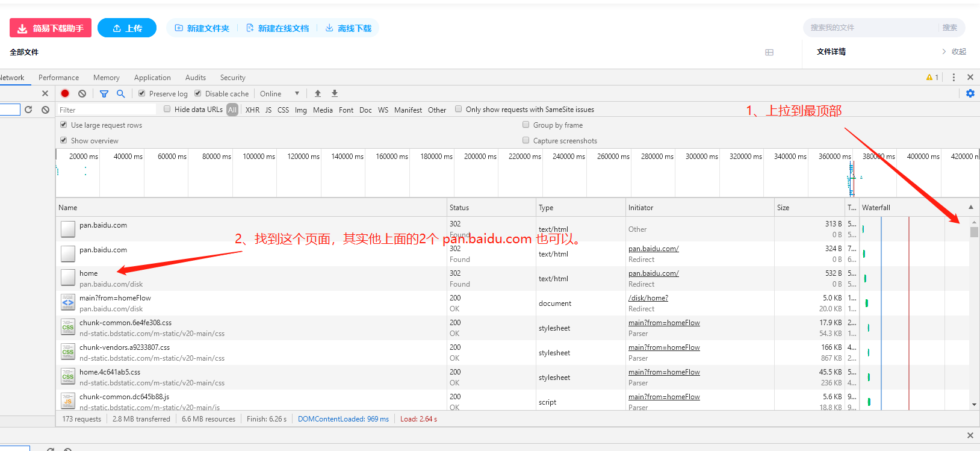Switch to the Performance tab

point(58,77)
